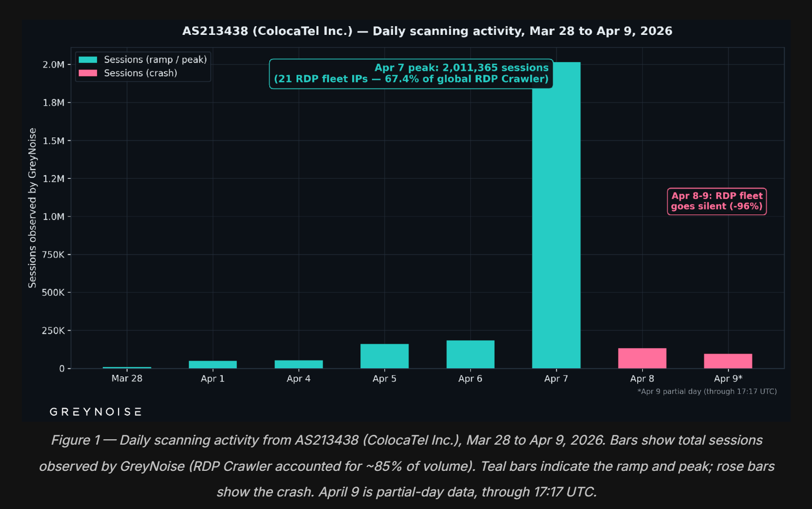This screenshot has width=812, height=509.
Task: Click the teal bar above Apr 1
Action: pyautogui.click(x=213, y=364)
